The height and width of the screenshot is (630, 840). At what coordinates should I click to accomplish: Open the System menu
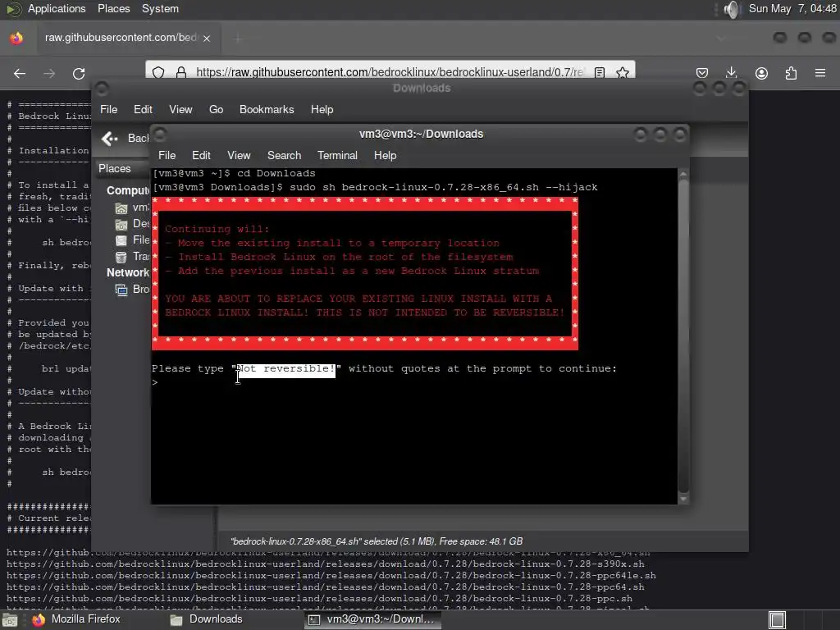[160, 8]
